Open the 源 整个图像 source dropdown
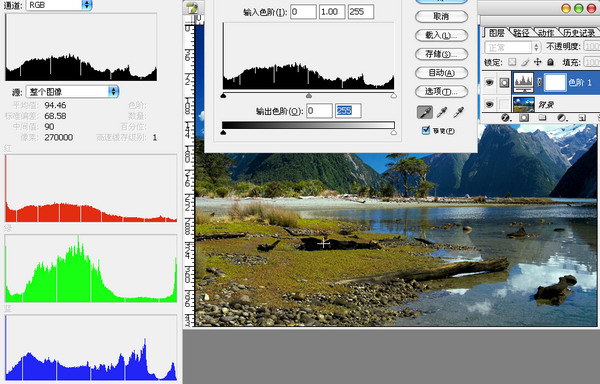 click(72, 92)
